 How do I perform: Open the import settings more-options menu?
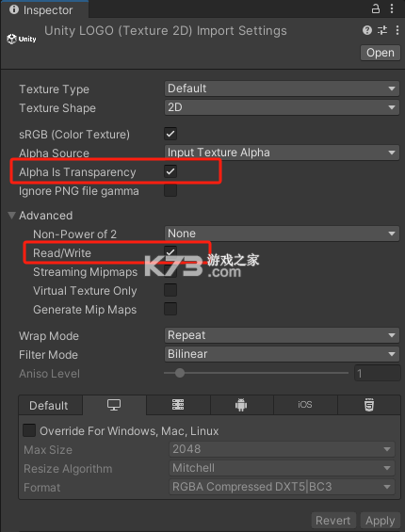point(397,30)
